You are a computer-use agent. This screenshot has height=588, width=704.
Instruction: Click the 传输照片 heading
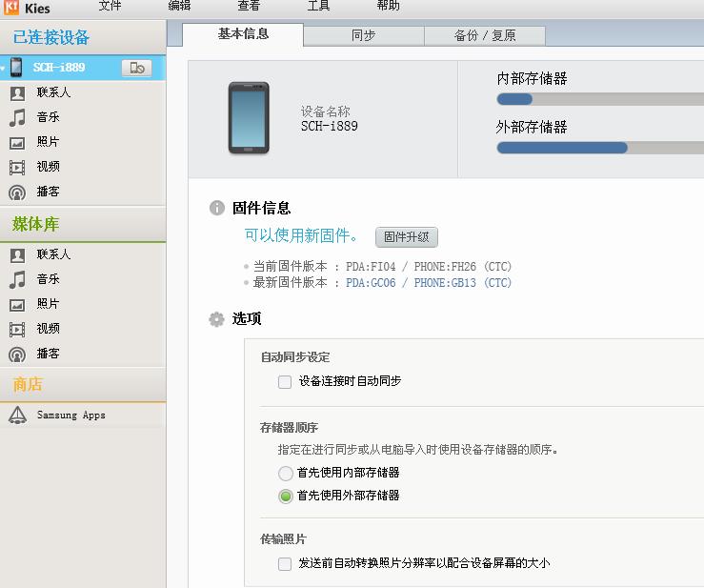tap(283, 538)
